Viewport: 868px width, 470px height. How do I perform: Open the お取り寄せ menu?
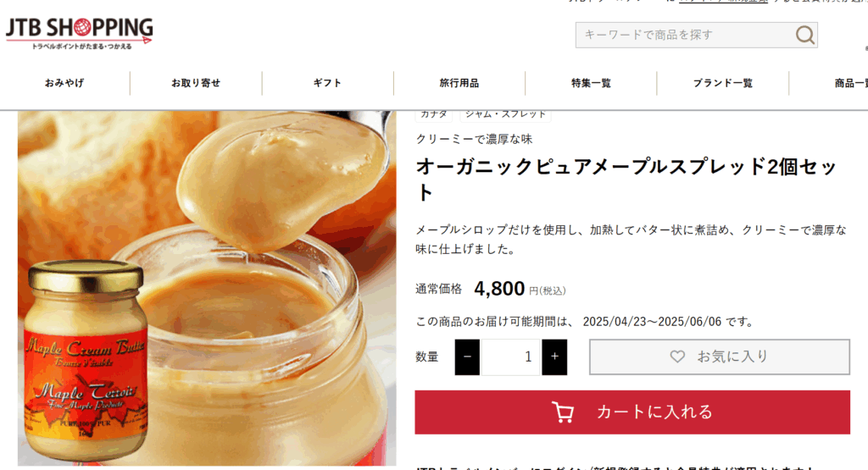[196, 83]
